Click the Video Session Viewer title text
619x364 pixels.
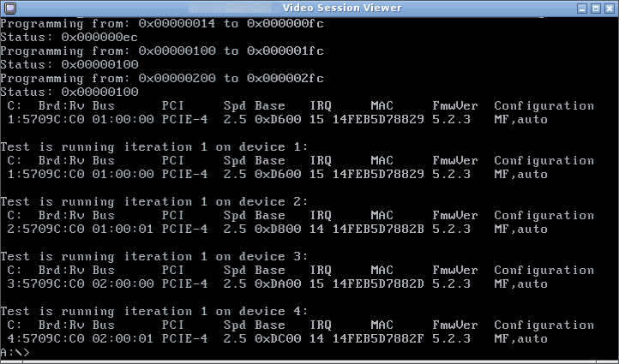(342, 8)
